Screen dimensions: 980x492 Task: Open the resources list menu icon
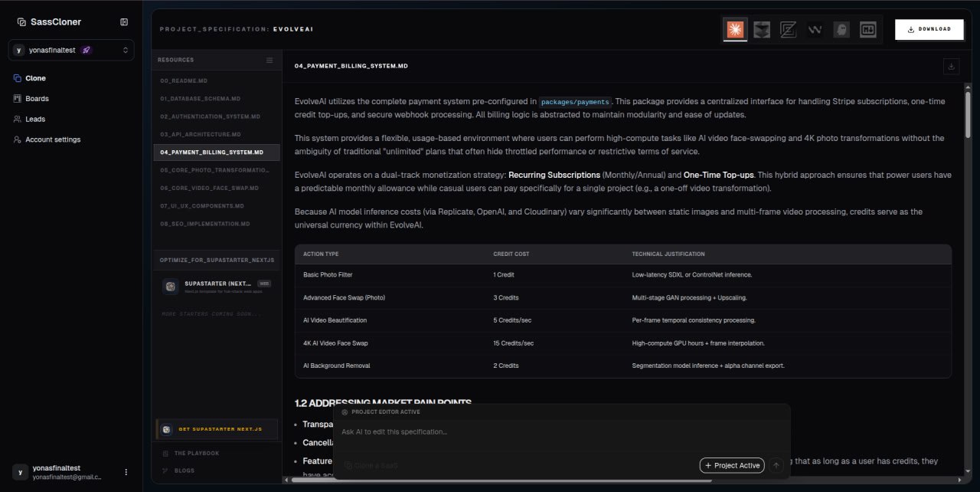point(269,60)
